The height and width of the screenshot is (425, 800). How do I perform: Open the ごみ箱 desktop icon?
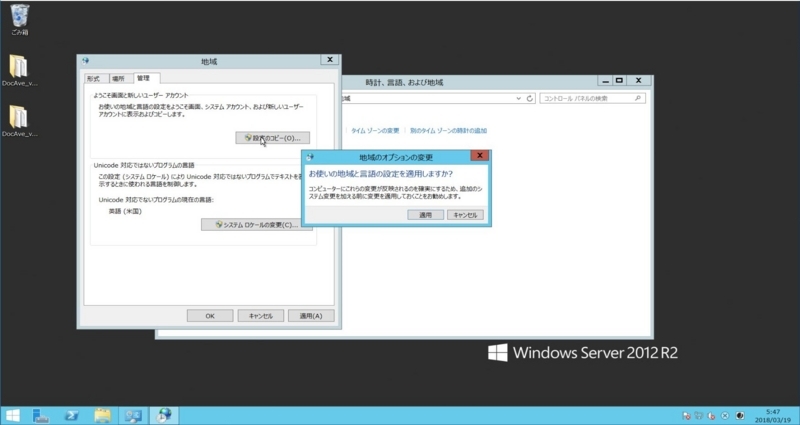(20, 20)
